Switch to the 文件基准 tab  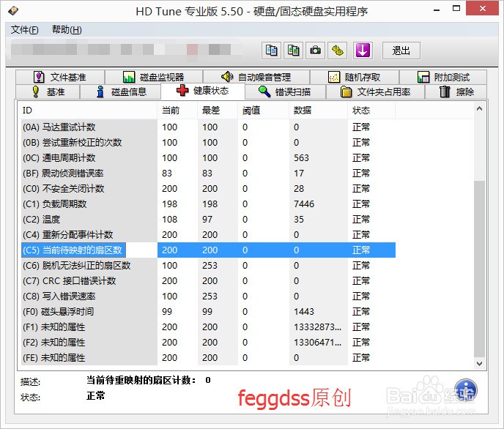(x=60, y=78)
